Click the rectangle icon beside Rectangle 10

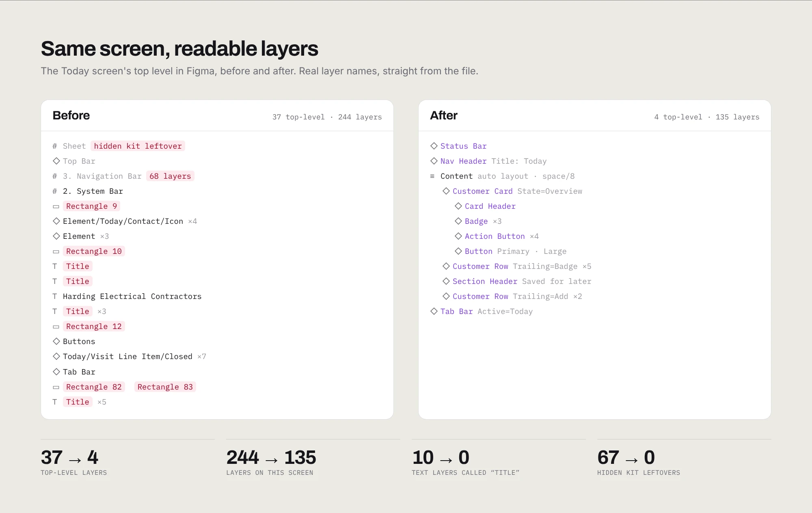point(56,252)
